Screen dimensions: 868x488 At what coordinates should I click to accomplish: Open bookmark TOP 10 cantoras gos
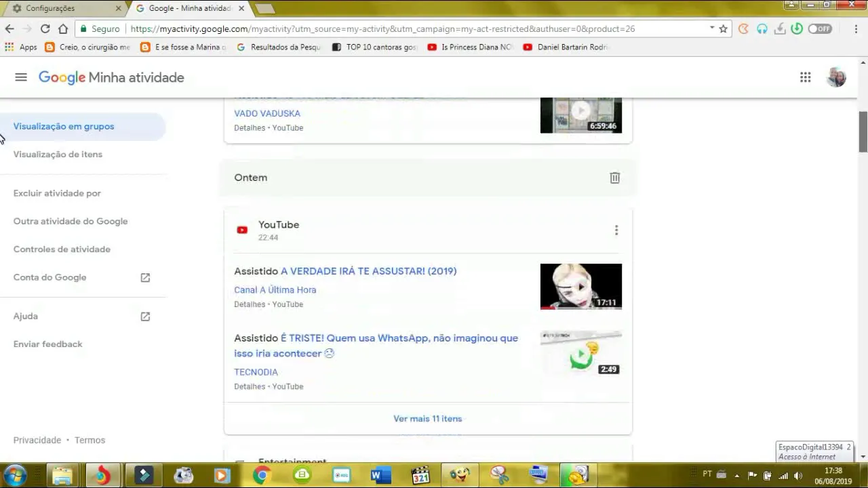click(x=374, y=47)
